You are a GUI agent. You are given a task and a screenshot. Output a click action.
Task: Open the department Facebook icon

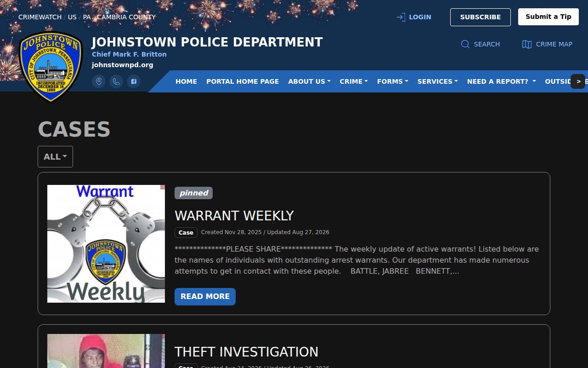(x=134, y=81)
